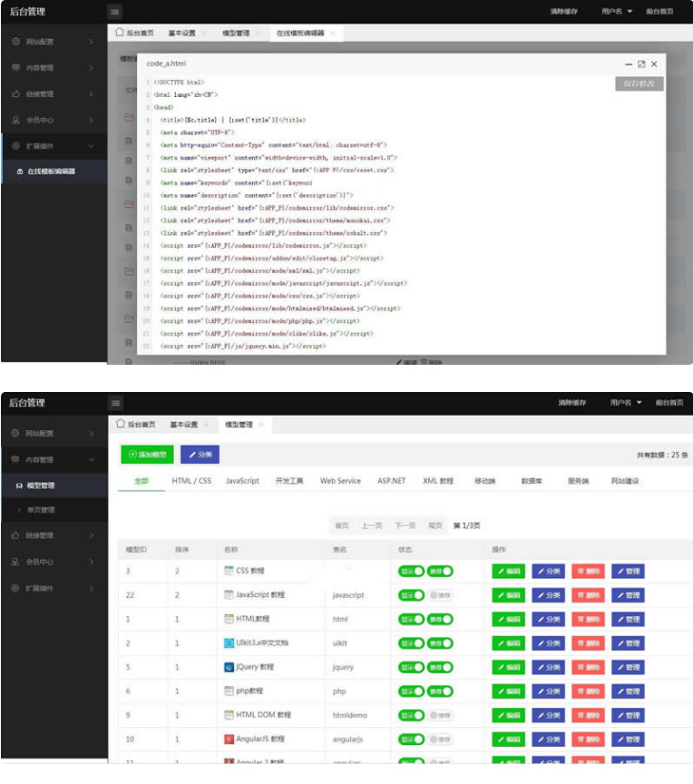Minimize the code_a.html editor dialog

tap(629, 64)
